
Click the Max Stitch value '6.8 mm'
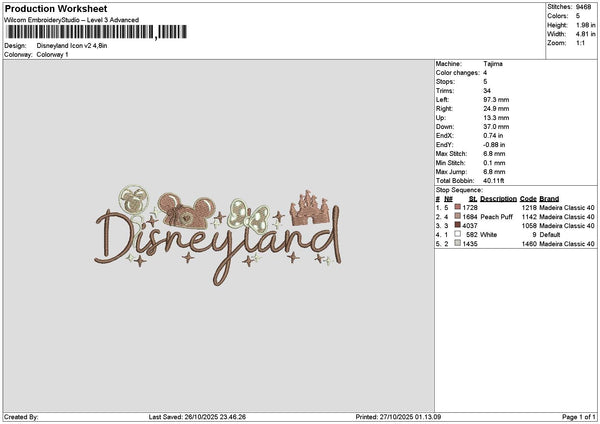(494, 153)
